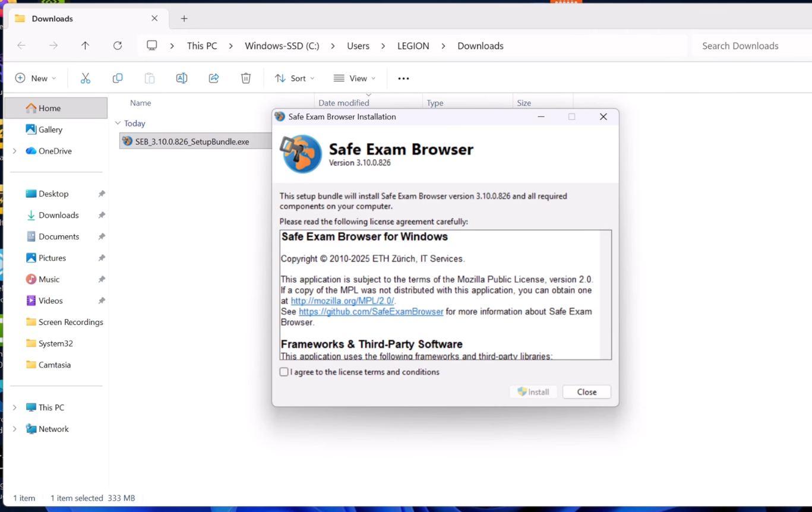Image resolution: width=812 pixels, height=512 pixels.
Task: Minimize the Safe Exam Browser Installation dialog
Action: pos(541,117)
